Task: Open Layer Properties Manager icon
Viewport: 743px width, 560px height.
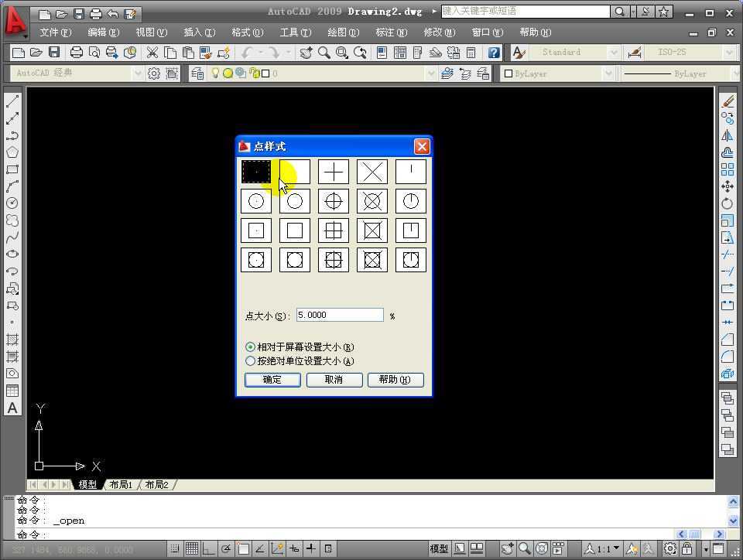Action: click(x=197, y=73)
